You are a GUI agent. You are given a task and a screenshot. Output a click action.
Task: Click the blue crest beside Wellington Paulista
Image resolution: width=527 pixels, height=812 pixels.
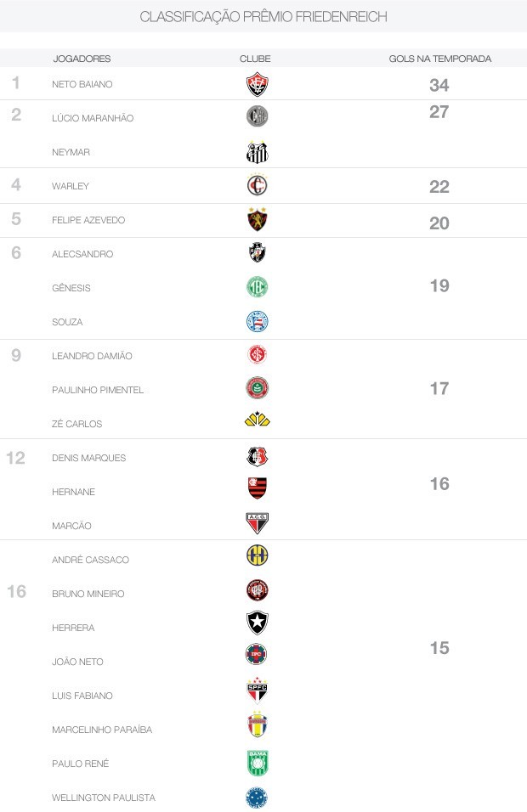257,798
